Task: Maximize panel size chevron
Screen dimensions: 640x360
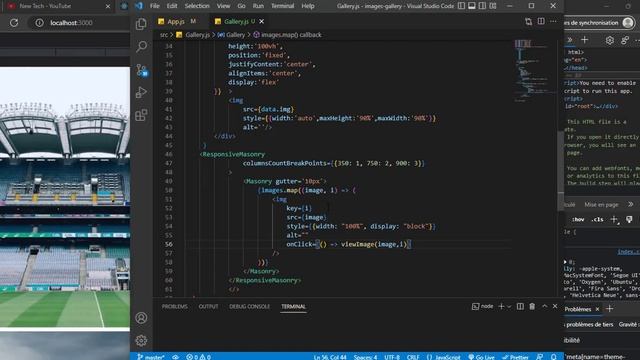Action: pos(544,306)
